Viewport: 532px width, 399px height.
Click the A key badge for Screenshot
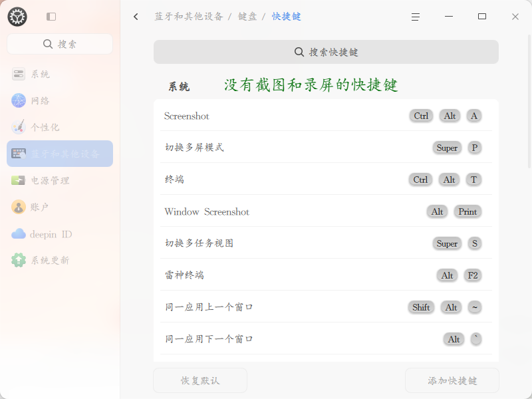[474, 116]
